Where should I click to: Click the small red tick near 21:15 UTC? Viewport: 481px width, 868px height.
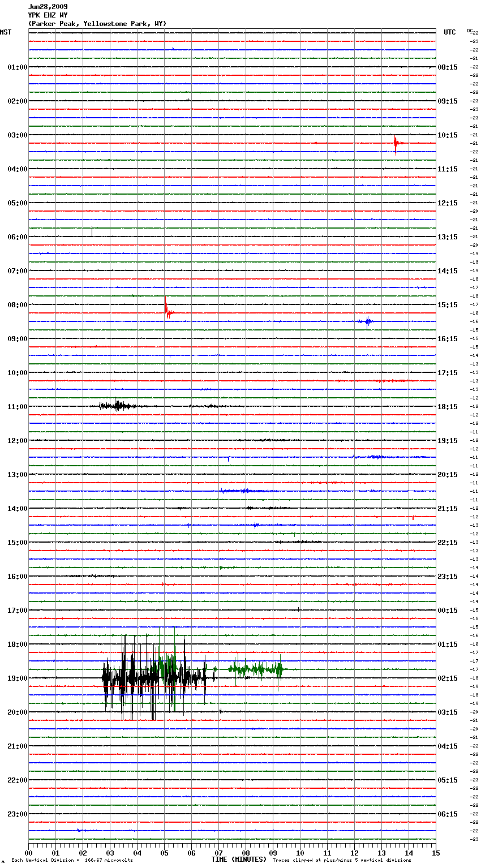point(413,517)
